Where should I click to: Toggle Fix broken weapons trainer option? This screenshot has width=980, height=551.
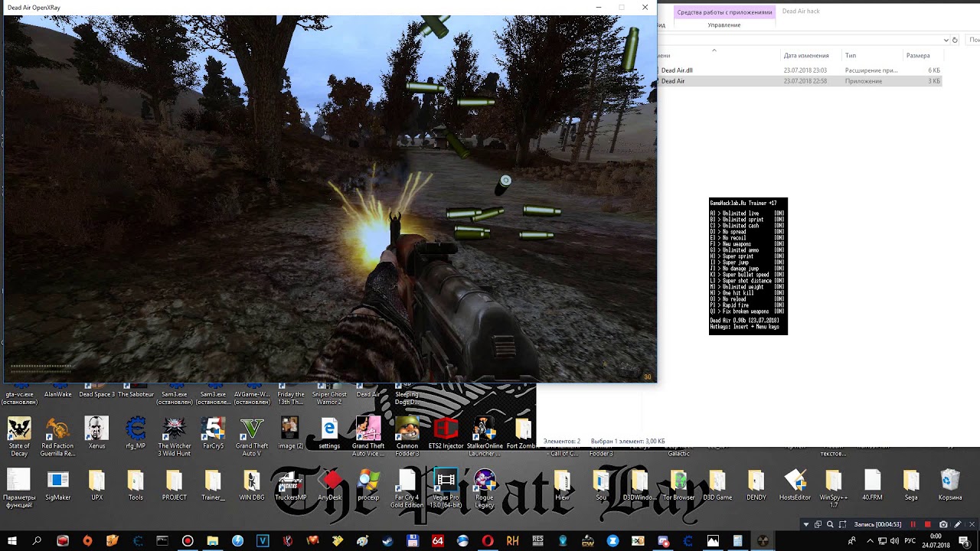(747, 311)
